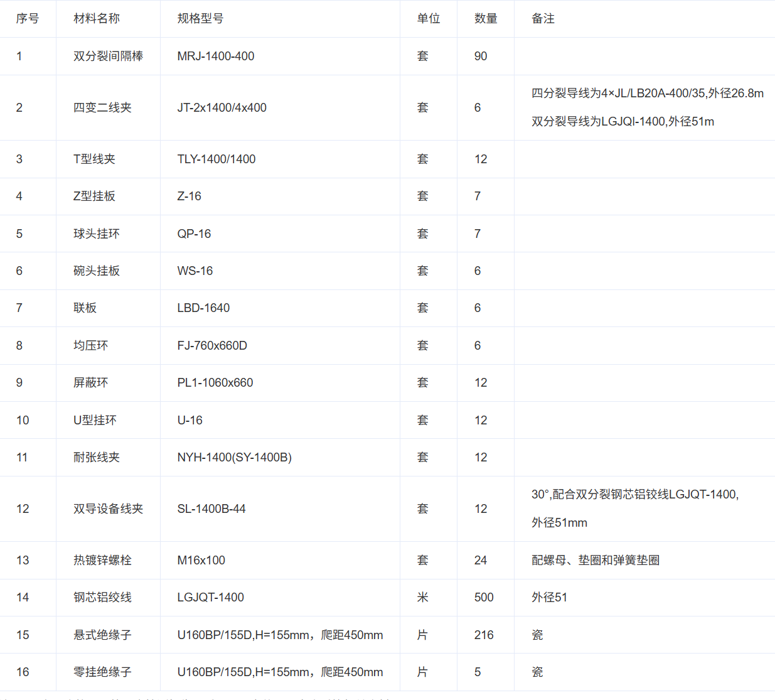This screenshot has height=700, width=775.
Task: Click the 规格型号 header cell
Action: pyautogui.click(x=200, y=19)
